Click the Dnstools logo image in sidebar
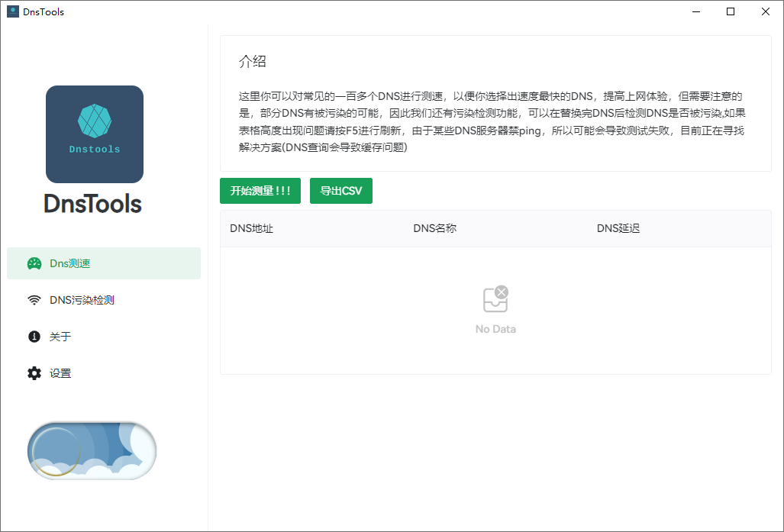Image resolution: width=784 pixels, height=532 pixels. [x=95, y=134]
